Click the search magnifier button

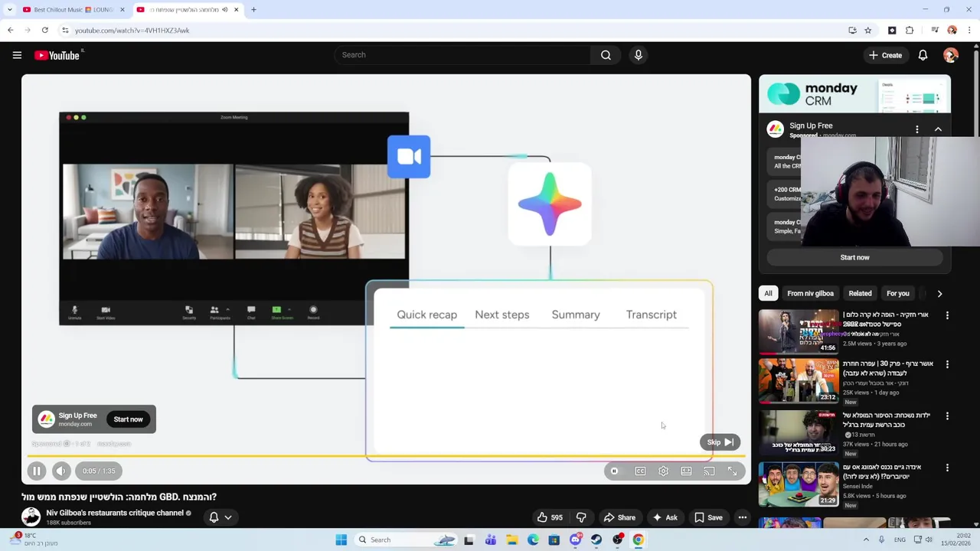[606, 55]
